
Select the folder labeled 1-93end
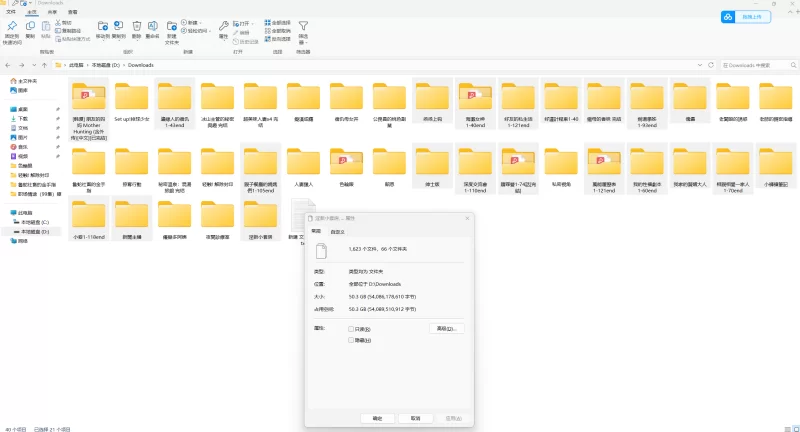[x=647, y=104]
